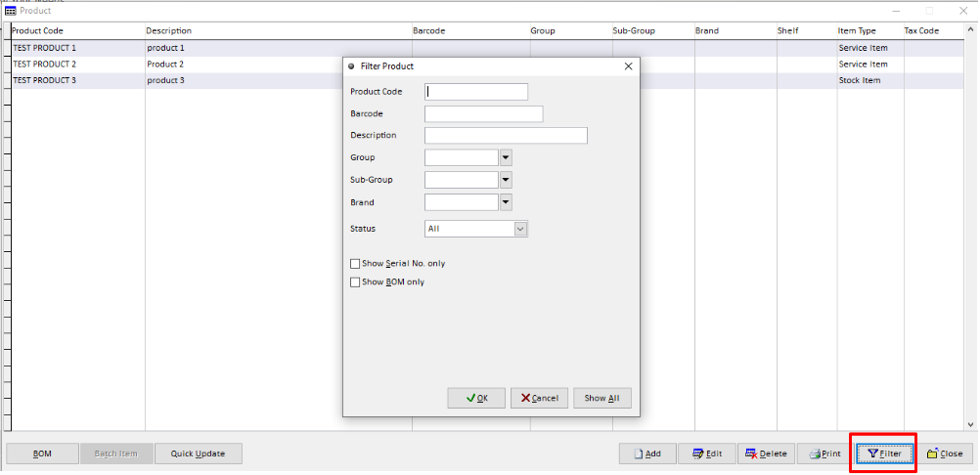Cancel the filter dialog
This screenshot has height=475, width=980.
pos(539,398)
